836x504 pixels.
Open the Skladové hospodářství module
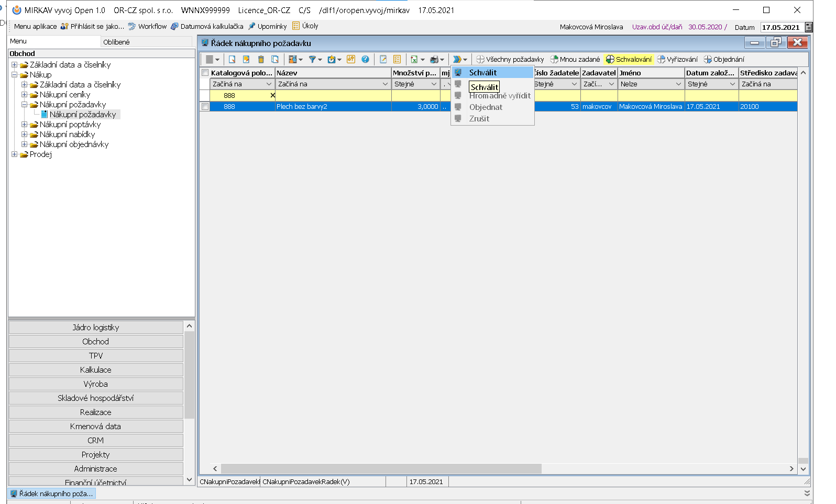96,398
